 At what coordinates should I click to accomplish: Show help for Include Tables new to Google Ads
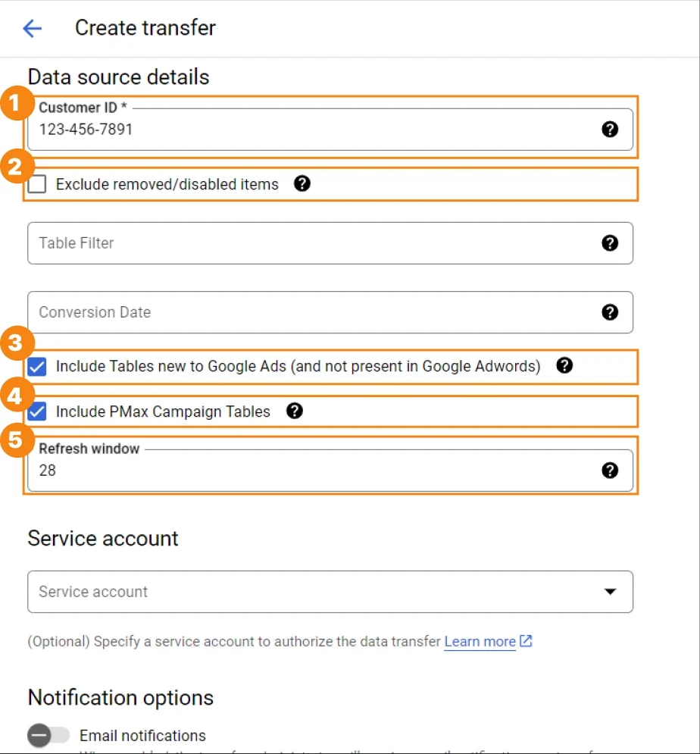coord(564,366)
